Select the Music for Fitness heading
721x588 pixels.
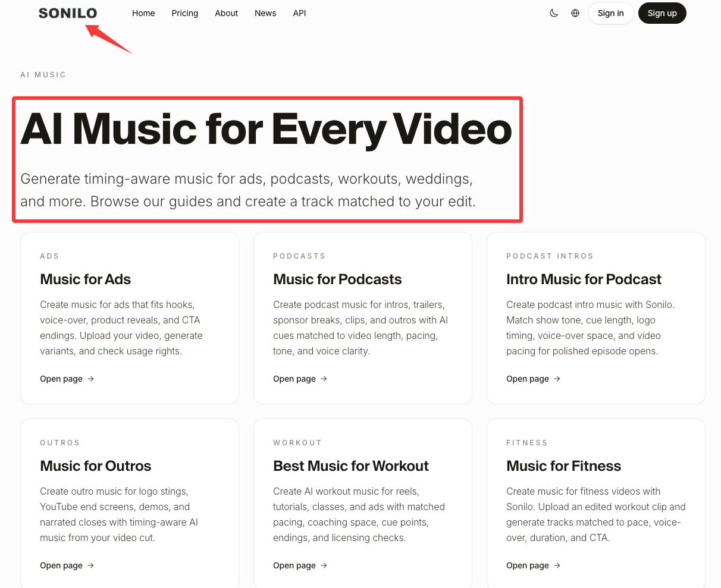click(563, 466)
